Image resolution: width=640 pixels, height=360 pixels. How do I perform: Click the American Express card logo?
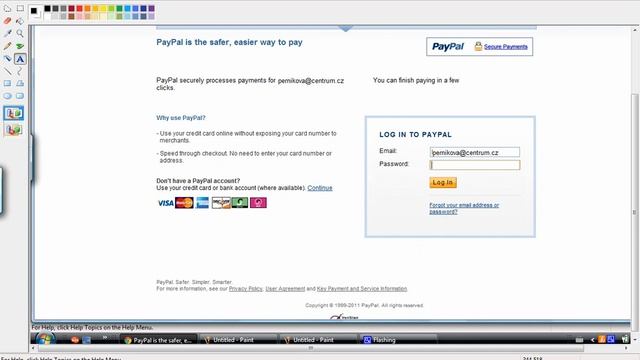202,203
